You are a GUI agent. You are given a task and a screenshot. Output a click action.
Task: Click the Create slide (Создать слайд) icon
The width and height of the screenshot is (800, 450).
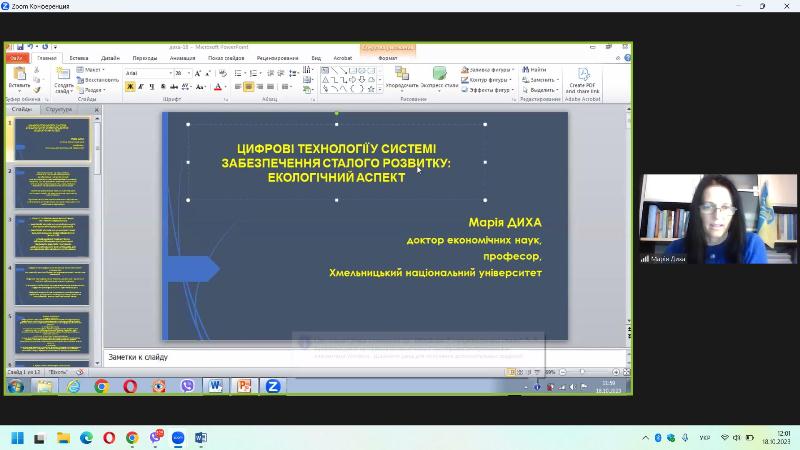(x=63, y=76)
